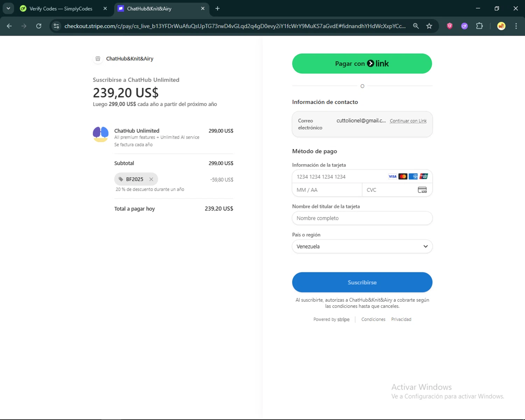
Task: Close the ChatHub&Knit&Airy tab
Action: point(203,8)
